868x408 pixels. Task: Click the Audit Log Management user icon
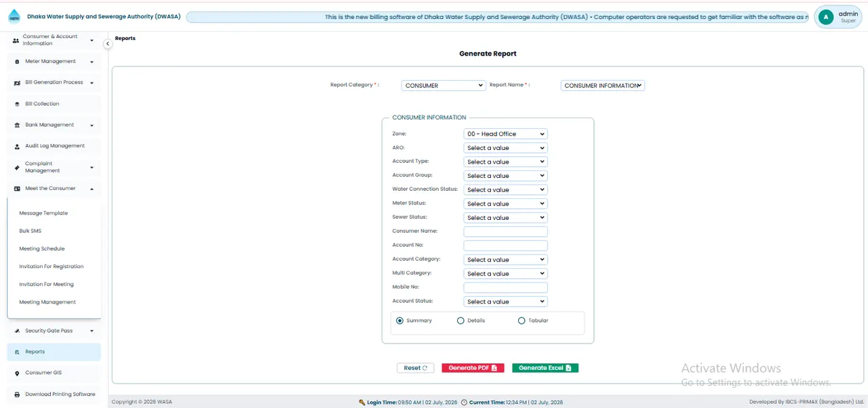coord(17,146)
